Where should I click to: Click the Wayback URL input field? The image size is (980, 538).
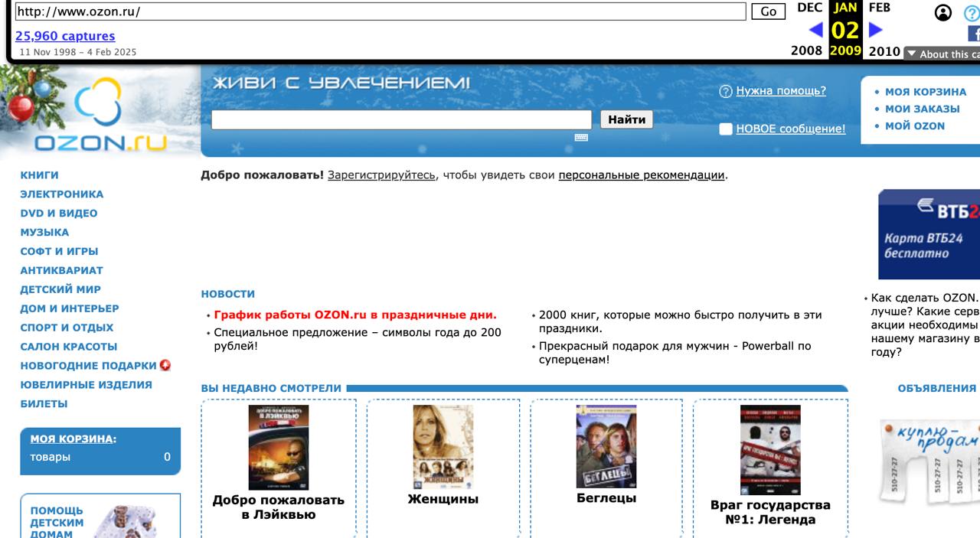tap(380, 11)
